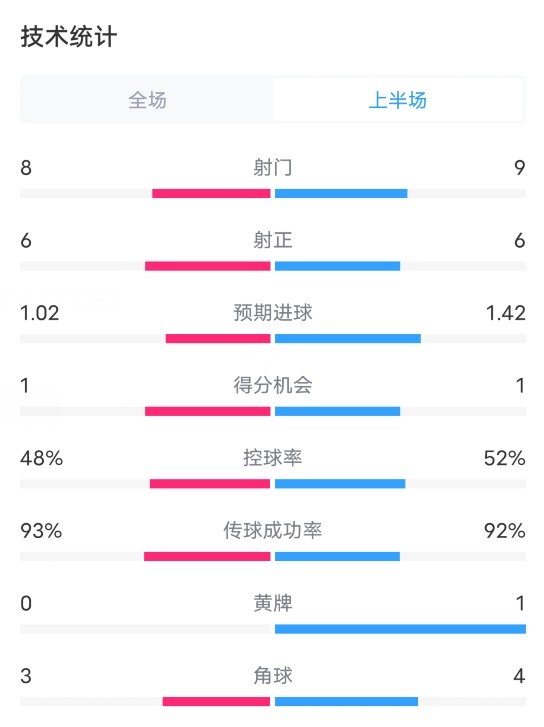Screen dimensions: 544x727
Task: Click the 预期进球 label
Action: [273, 313]
